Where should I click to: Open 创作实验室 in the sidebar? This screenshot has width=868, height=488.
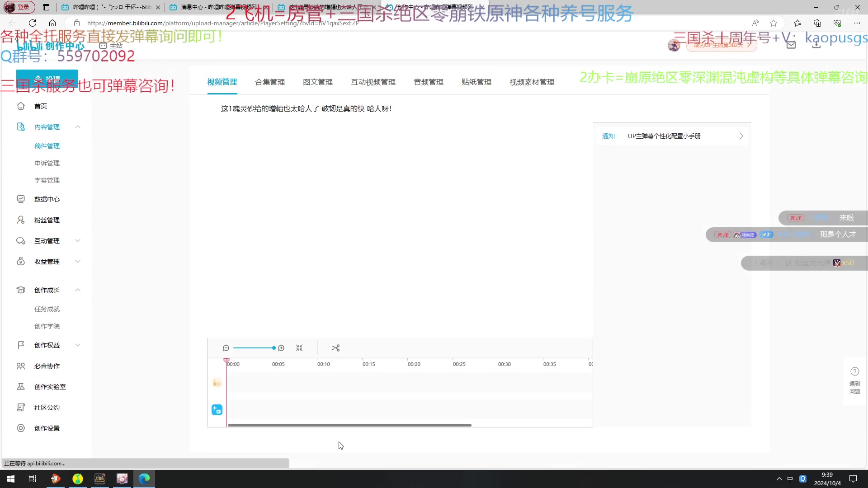(x=50, y=387)
